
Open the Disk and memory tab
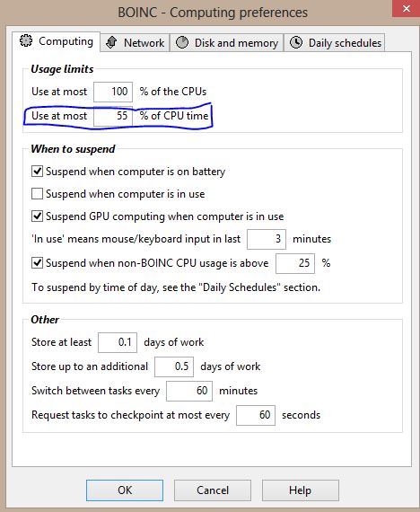226,42
